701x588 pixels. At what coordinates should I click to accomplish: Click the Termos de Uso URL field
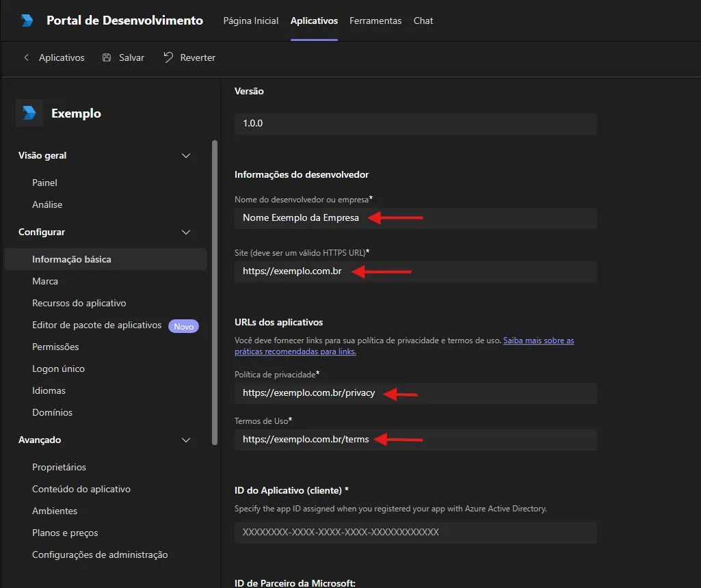pos(416,440)
